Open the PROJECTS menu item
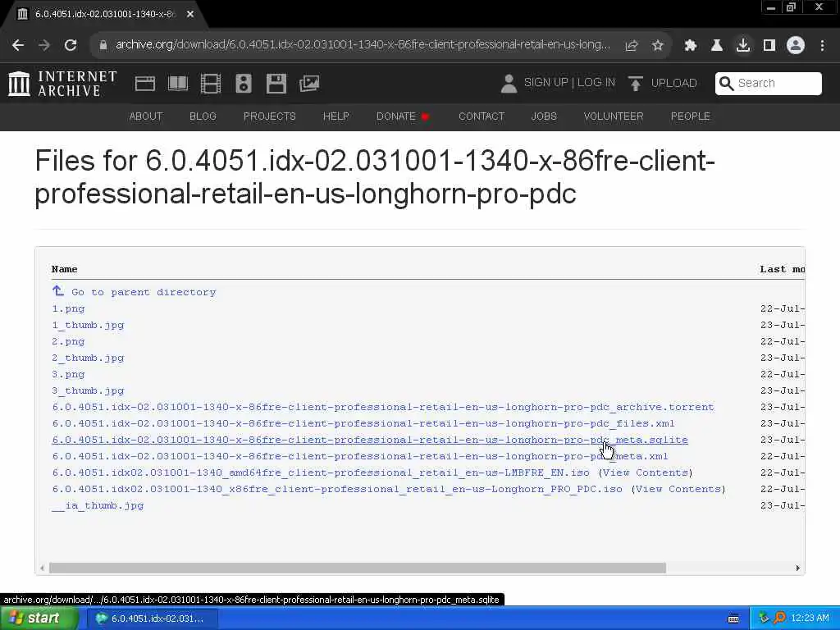Screen dimensions: 840x630 coord(269,116)
